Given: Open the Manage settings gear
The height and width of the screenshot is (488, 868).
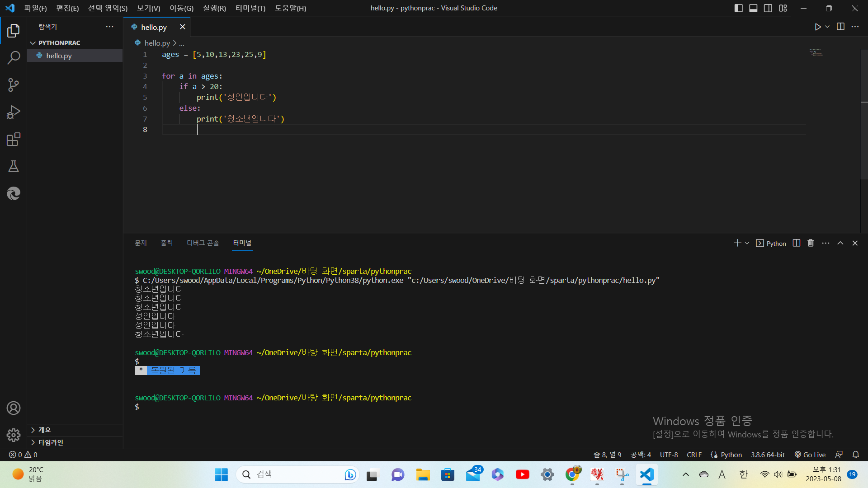Looking at the screenshot, I should [x=14, y=435].
